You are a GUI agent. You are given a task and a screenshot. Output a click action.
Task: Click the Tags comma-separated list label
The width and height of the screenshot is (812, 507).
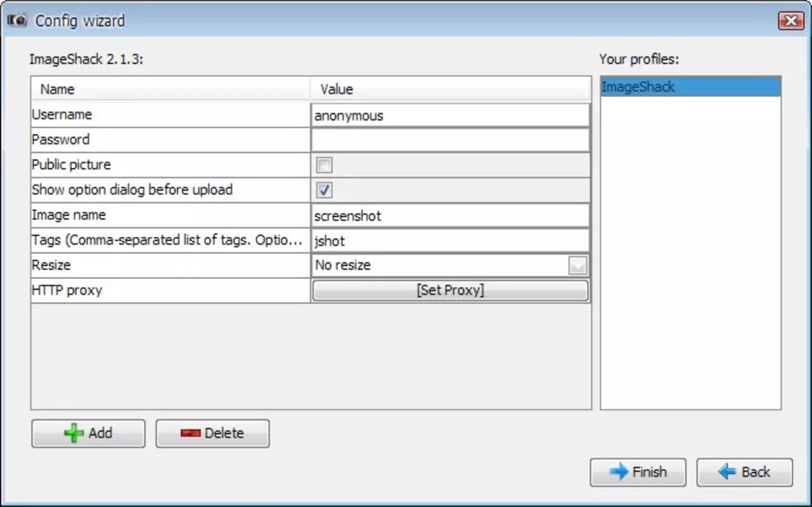pyautogui.click(x=167, y=240)
